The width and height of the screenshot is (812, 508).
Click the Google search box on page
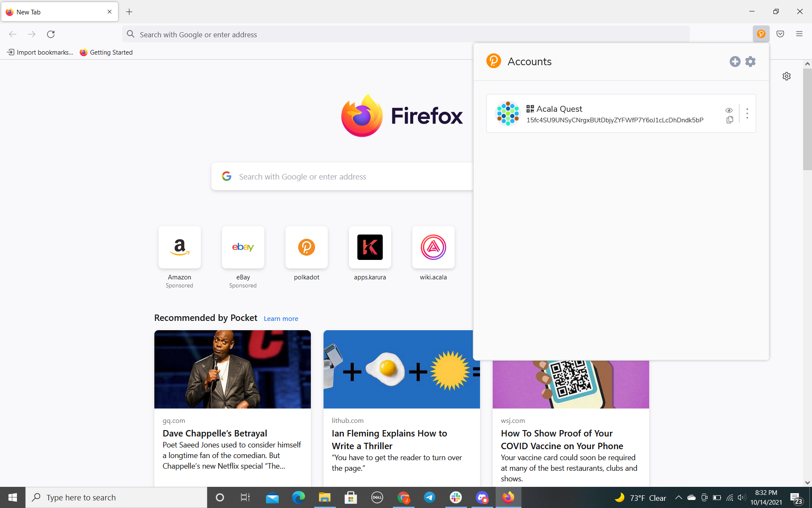pos(343,177)
